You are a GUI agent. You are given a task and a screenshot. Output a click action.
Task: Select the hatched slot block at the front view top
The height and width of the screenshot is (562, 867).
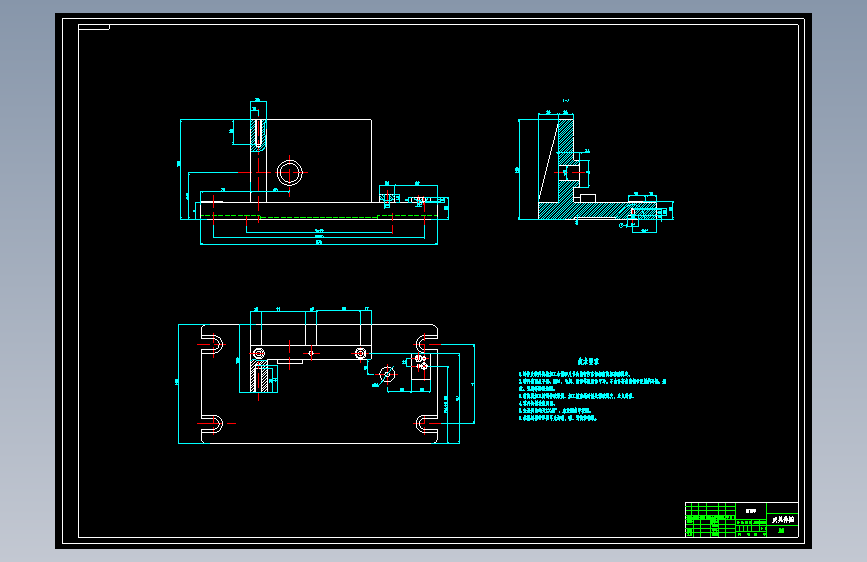click(258, 135)
